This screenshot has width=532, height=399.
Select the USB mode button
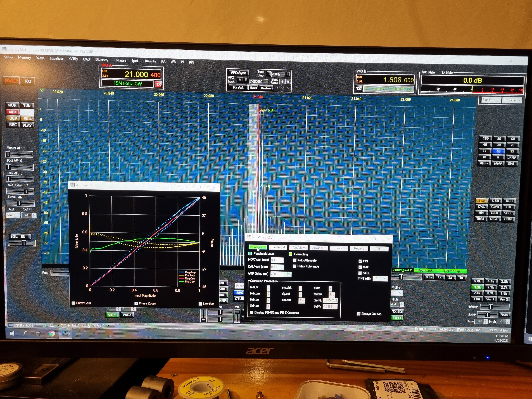point(495,201)
